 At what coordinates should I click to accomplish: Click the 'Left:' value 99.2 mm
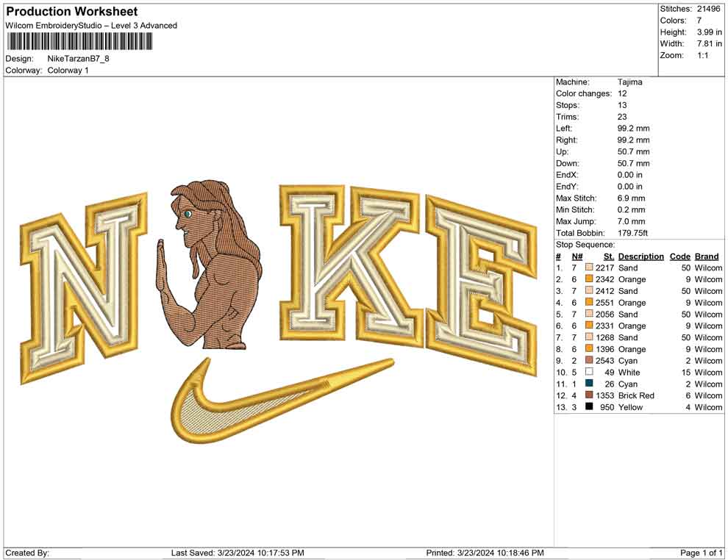(x=633, y=128)
